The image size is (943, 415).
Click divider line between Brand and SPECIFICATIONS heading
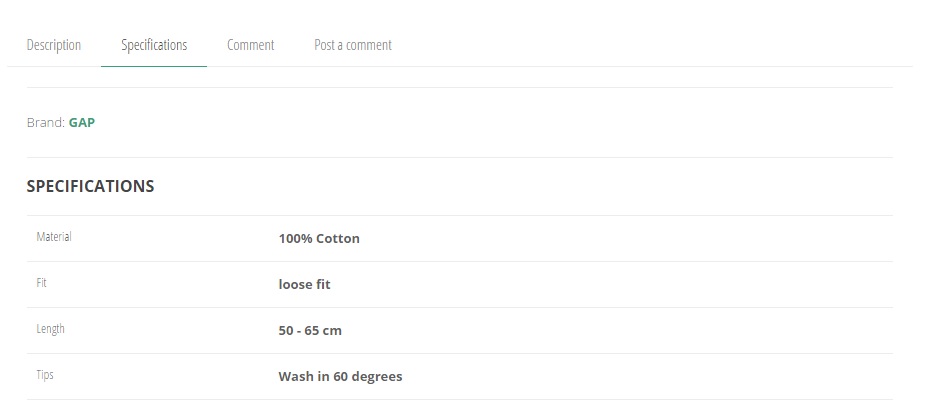[459, 158]
